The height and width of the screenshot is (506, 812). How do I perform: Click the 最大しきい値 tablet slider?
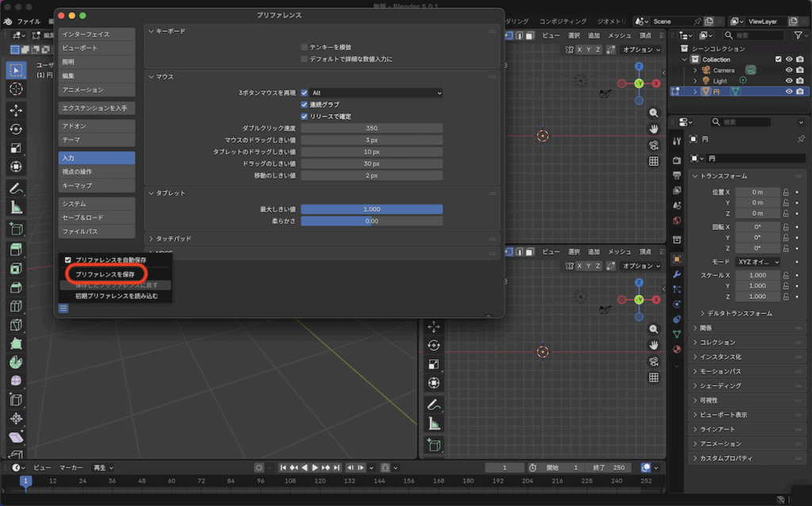pyautogui.click(x=371, y=209)
